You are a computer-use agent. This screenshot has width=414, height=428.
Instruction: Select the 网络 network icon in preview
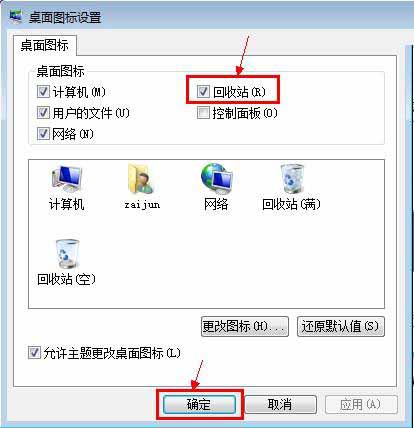click(217, 179)
